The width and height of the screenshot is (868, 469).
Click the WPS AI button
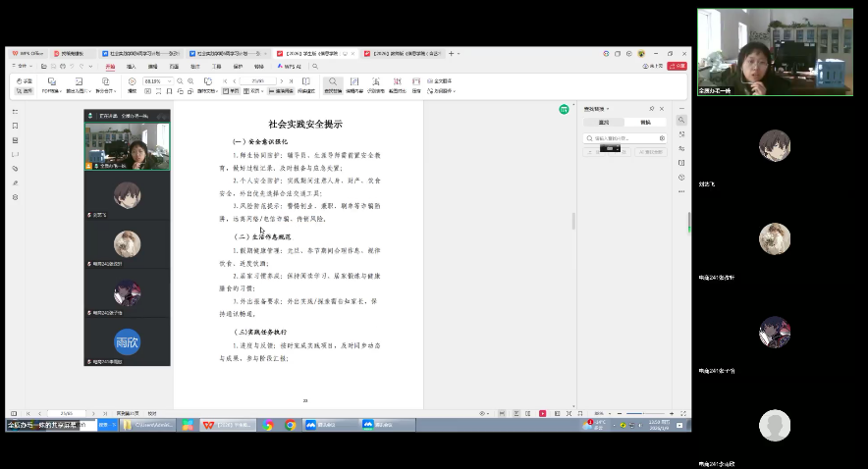coord(294,66)
